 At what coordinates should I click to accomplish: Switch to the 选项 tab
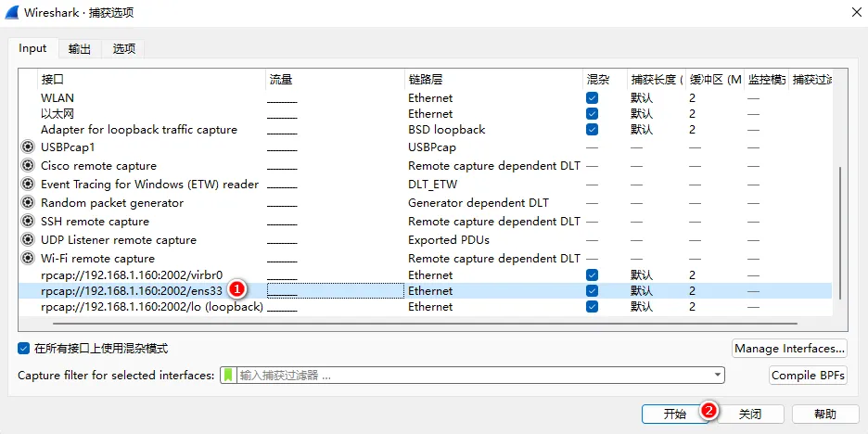[x=124, y=49]
